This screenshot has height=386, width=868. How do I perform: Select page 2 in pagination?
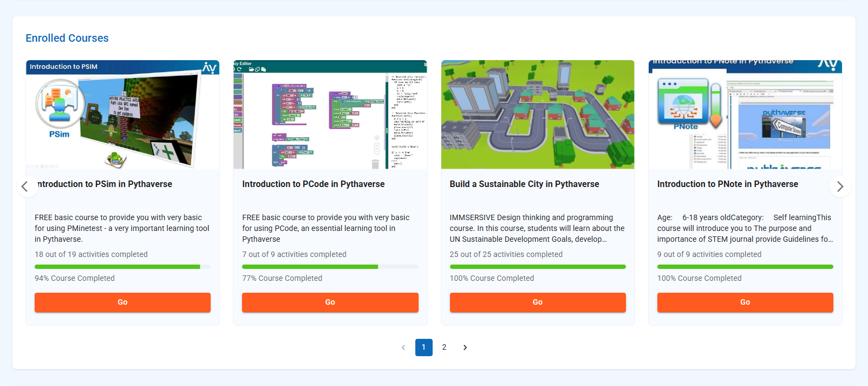point(444,348)
